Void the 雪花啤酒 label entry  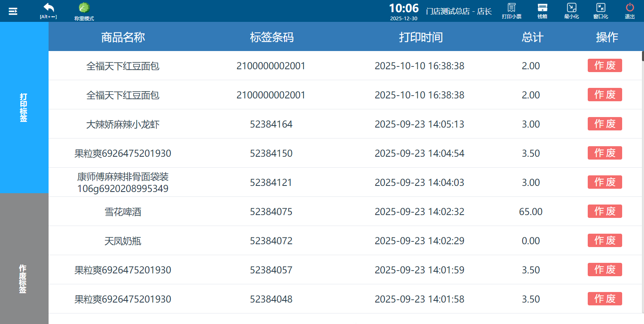[605, 211]
